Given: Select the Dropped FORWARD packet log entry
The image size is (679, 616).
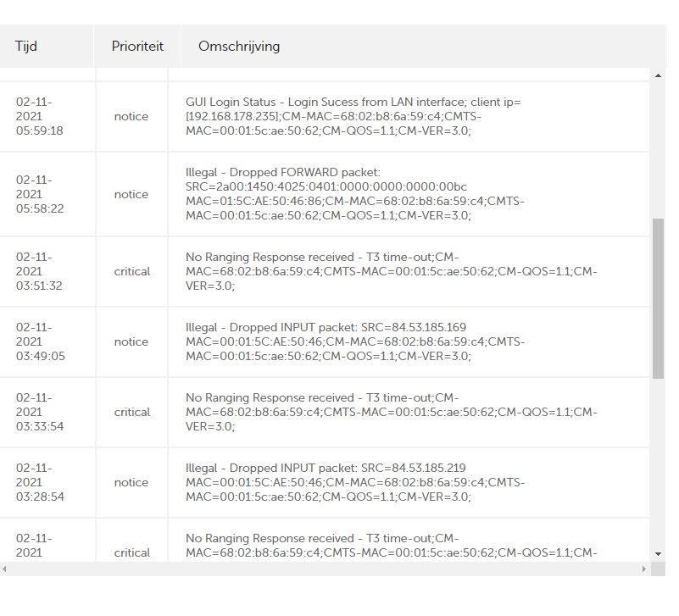Looking at the screenshot, I should pos(355,194).
